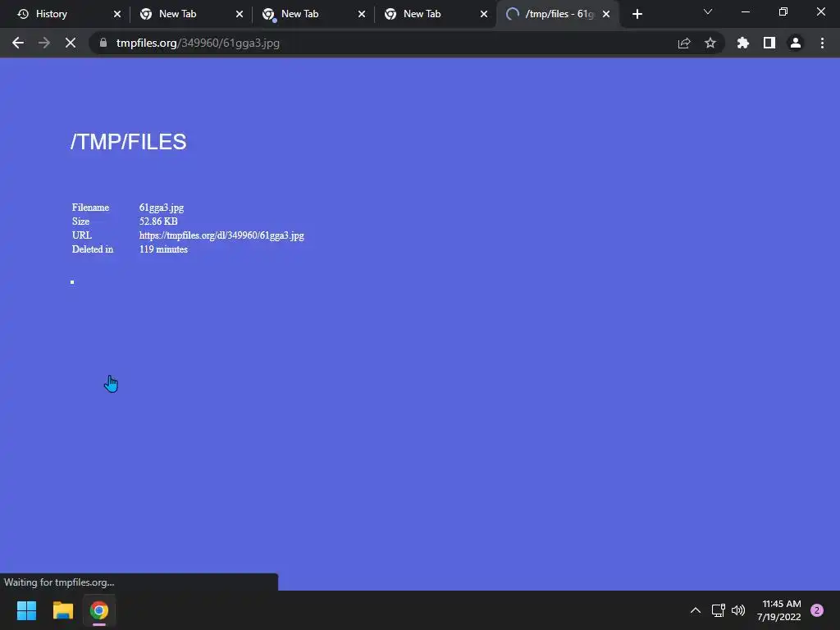Go back to the previous page

(18, 43)
